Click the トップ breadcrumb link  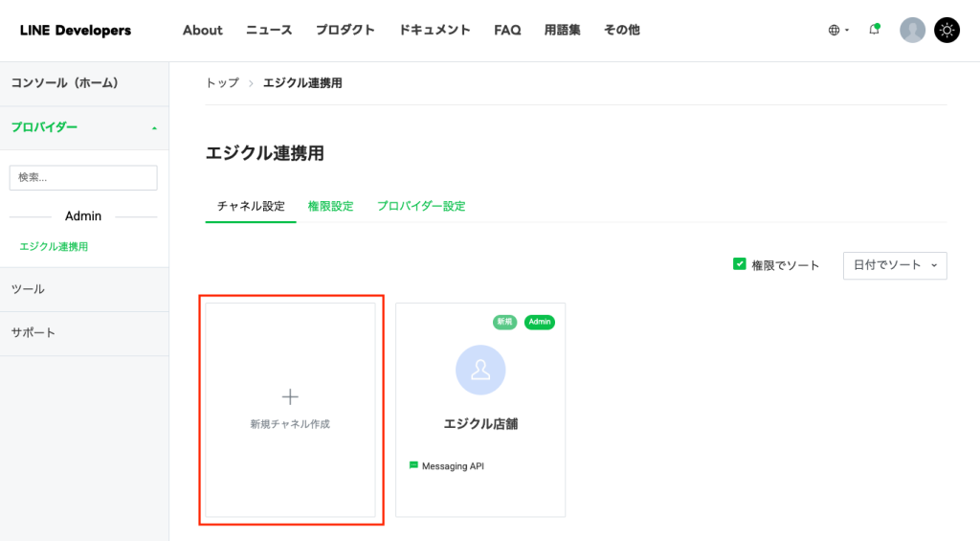(x=222, y=83)
